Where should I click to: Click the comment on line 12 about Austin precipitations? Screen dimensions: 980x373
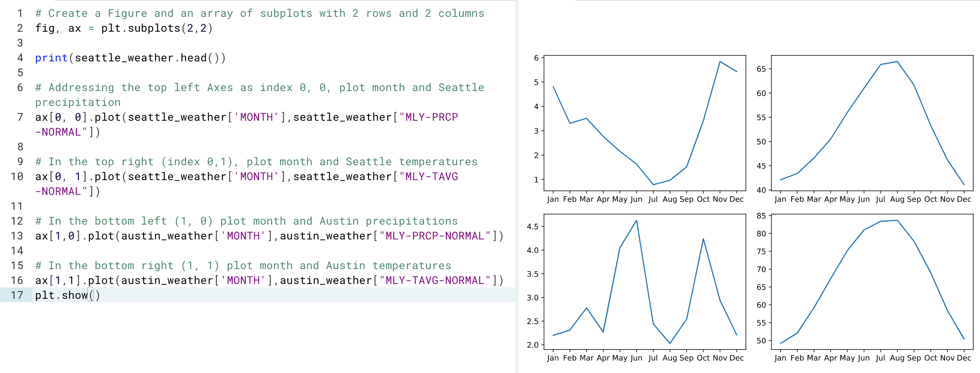pos(247,221)
